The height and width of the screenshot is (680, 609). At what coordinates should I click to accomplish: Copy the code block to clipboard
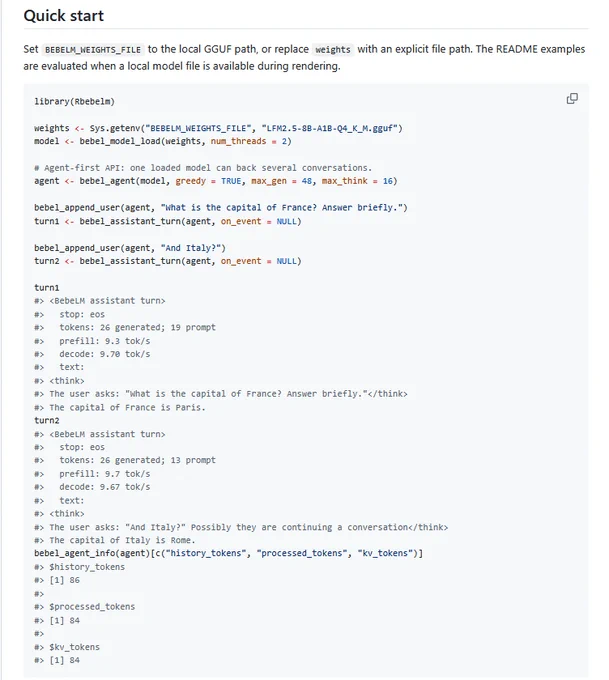click(572, 99)
